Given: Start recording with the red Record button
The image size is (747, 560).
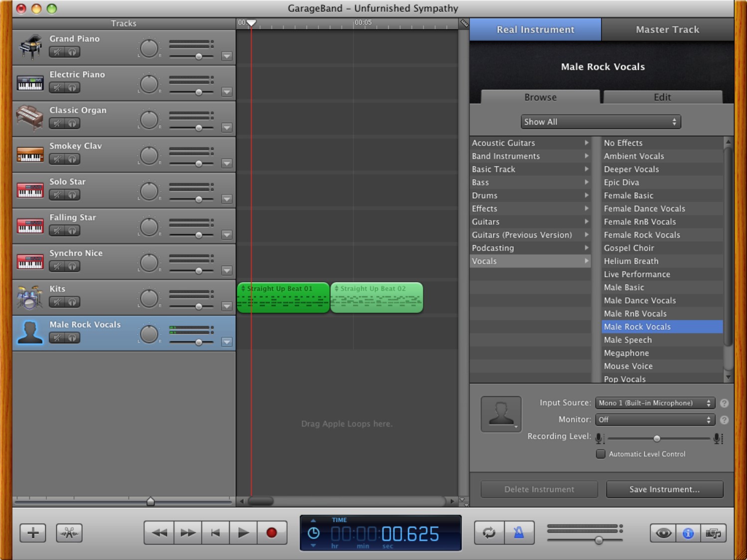Looking at the screenshot, I should click(x=272, y=533).
